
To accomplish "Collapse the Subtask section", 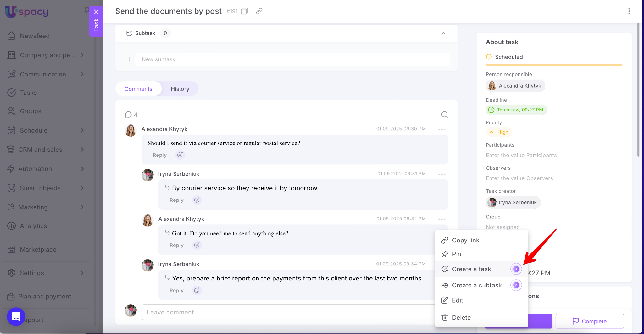I will coord(443,33).
